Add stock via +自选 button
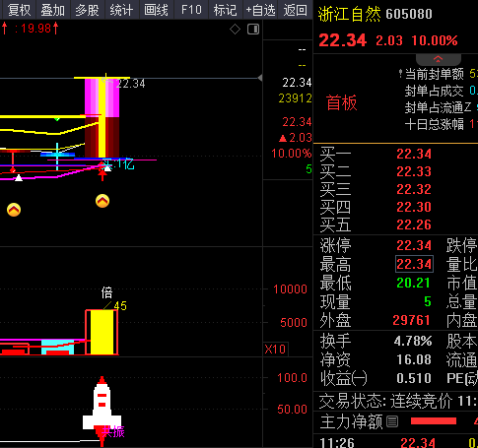 pyautogui.click(x=261, y=10)
